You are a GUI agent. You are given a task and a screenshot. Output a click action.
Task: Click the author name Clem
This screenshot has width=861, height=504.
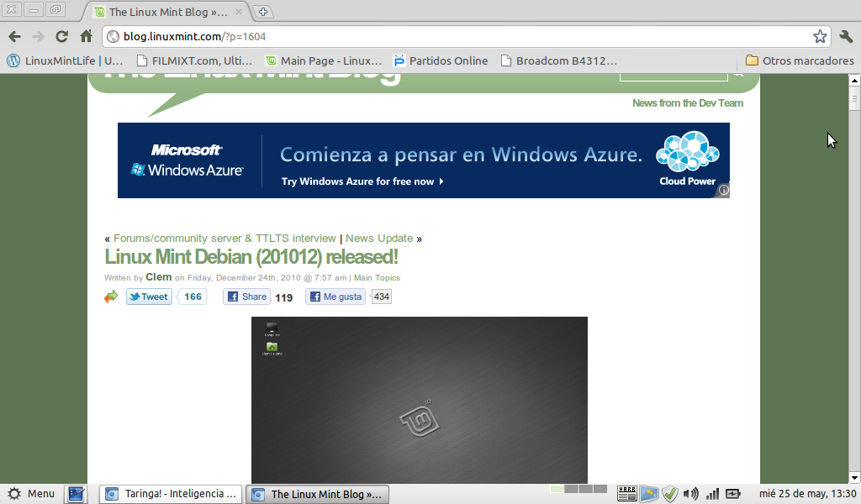[159, 277]
